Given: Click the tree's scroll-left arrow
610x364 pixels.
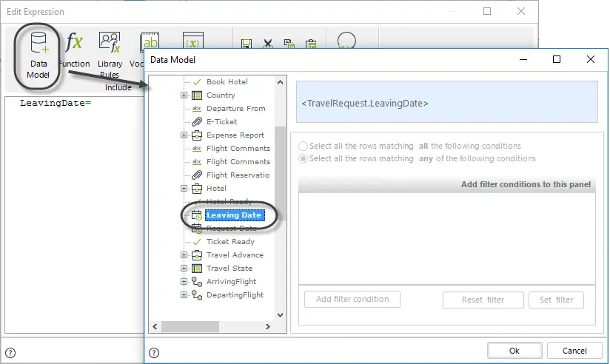Looking at the screenshot, I should pyautogui.click(x=155, y=327).
